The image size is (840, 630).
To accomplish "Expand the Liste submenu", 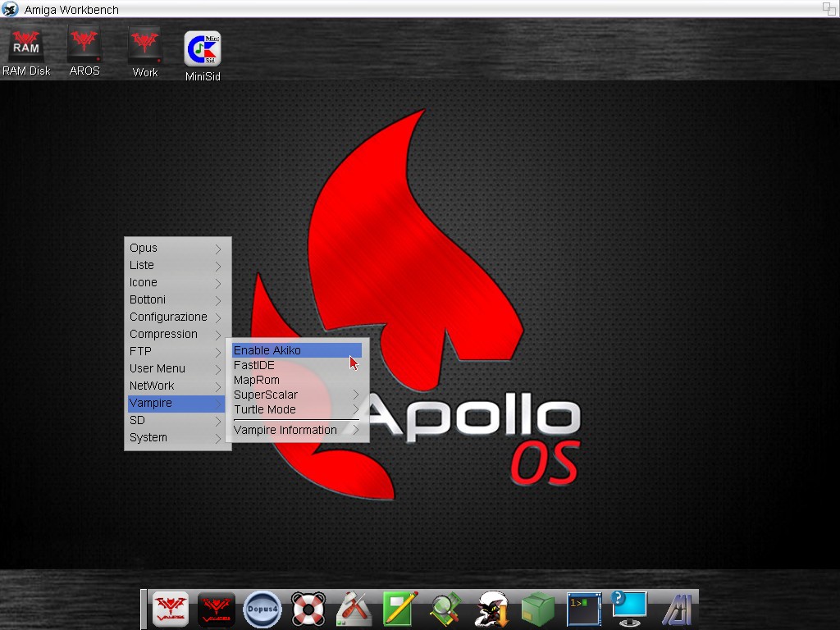I will click(176, 265).
